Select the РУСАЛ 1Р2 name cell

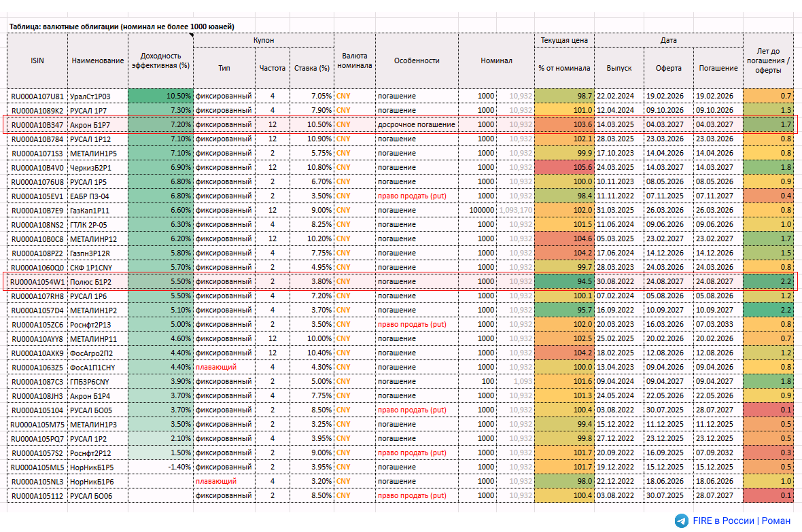pos(98,439)
